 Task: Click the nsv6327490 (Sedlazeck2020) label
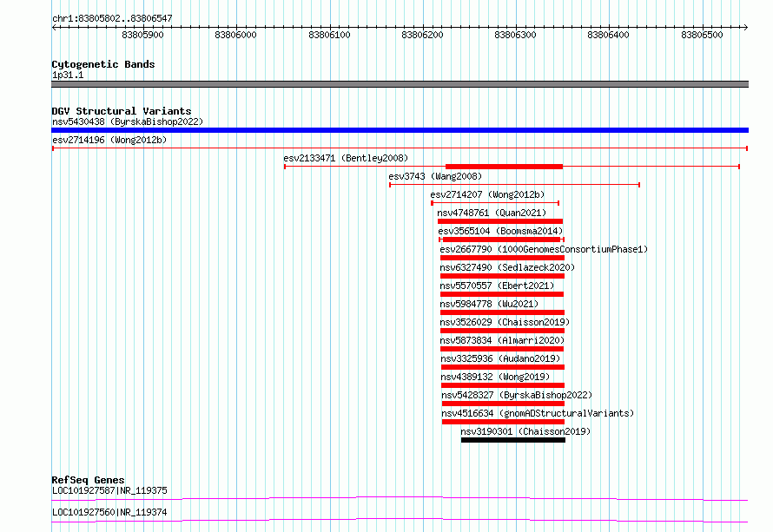pyautogui.click(x=507, y=267)
